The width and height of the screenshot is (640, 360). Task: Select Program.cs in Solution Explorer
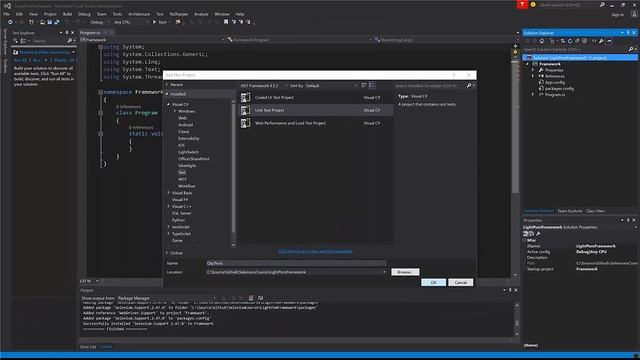tap(555, 95)
